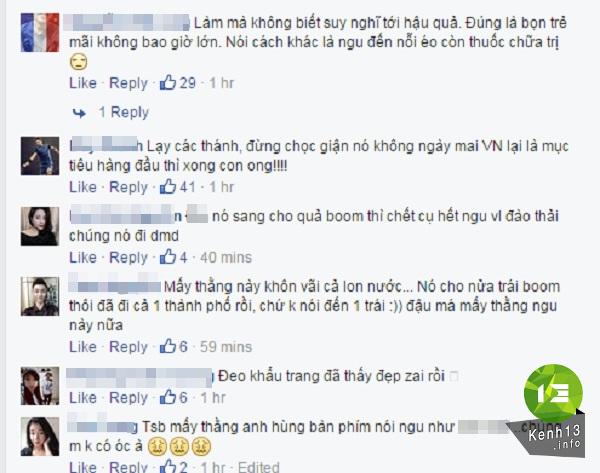Expand the 1 Reply thread
The width and height of the screenshot is (600, 473).
click(x=124, y=112)
